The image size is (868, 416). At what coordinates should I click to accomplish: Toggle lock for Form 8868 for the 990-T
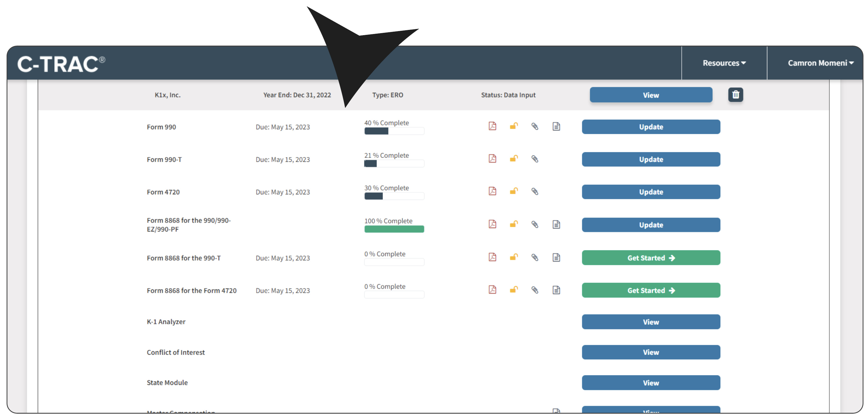coord(514,257)
